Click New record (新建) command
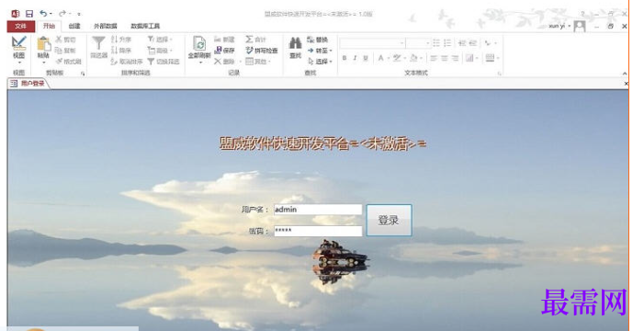Screen dimensions: 644x331 coord(224,40)
